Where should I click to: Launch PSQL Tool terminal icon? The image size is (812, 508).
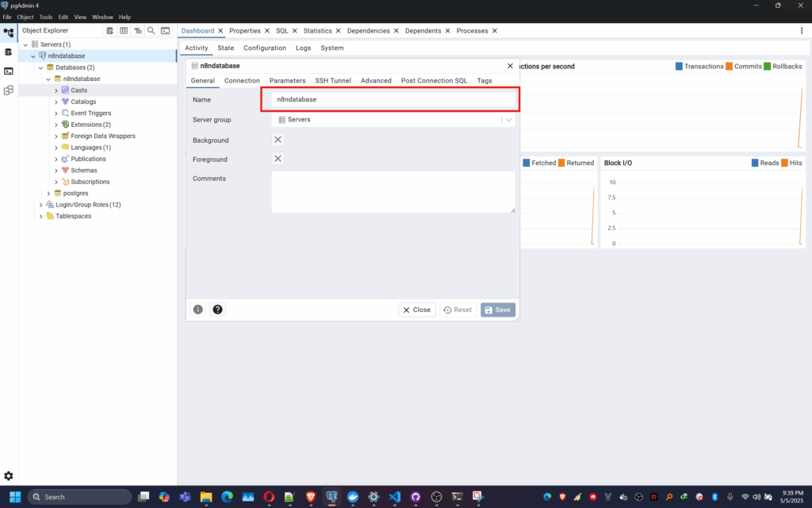165,31
